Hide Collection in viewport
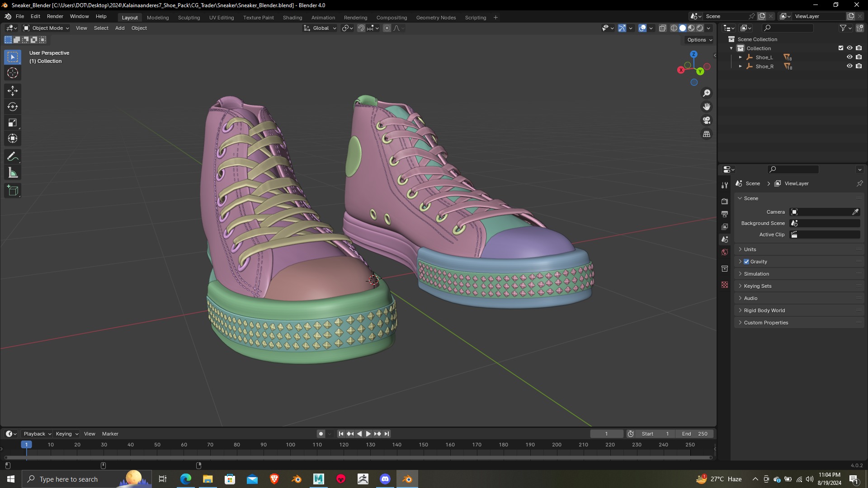This screenshot has width=868, height=488. (x=849, y=48)
